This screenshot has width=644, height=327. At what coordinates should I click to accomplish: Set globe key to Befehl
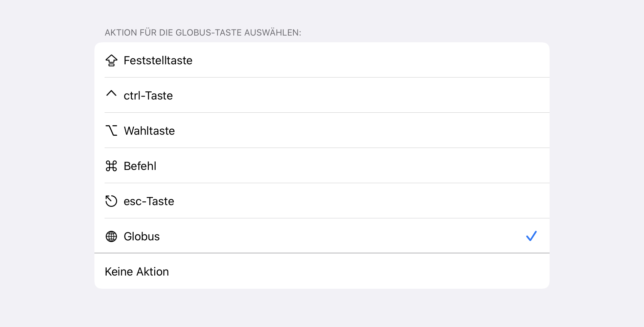(140, 166)
